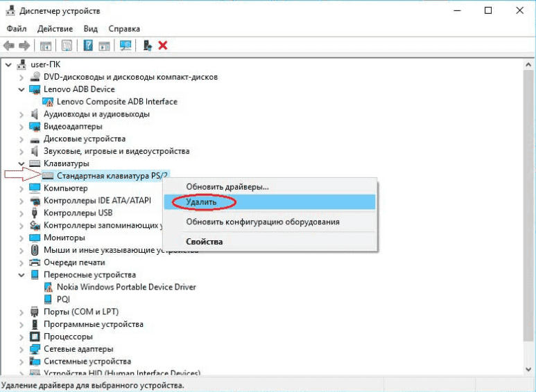Expand Контроллеры запоминающих устройств
Image resolution: width=536 pixels, height=392 pixels.
pyautogui.click(x=21, y=226)
